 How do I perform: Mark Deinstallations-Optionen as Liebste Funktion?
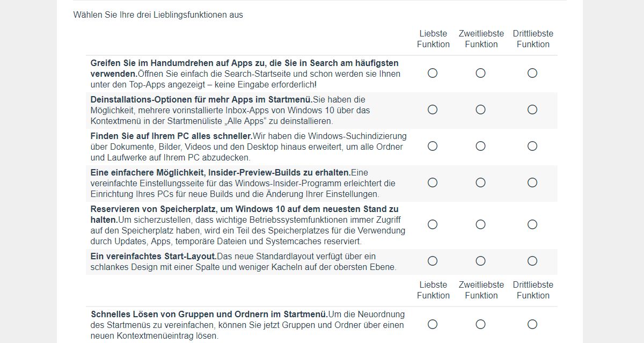433,110
